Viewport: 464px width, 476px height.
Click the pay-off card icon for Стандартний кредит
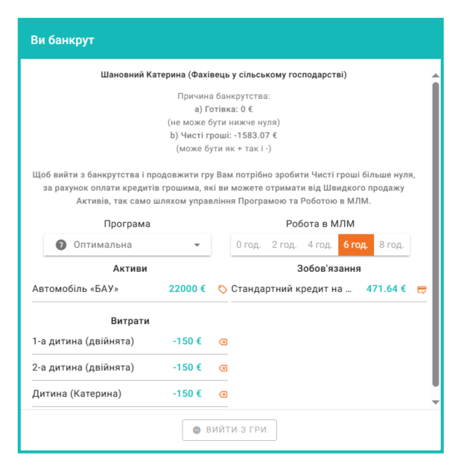point(422,289)
